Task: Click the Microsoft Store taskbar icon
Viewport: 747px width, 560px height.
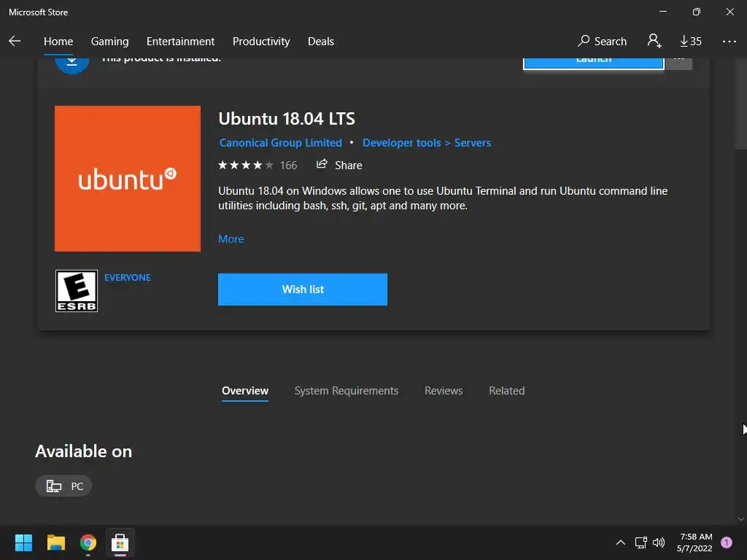Action: [120, 542]
